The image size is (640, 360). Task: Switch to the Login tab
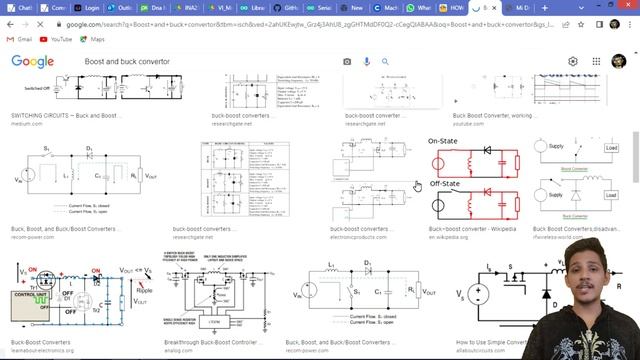(87, 8)
